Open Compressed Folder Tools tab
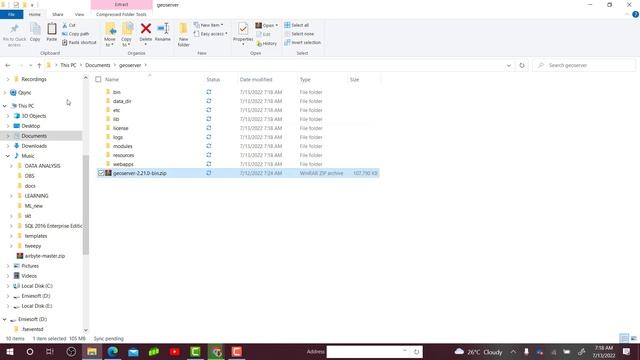Screen dimensions: 640x360 pos(121,14)
